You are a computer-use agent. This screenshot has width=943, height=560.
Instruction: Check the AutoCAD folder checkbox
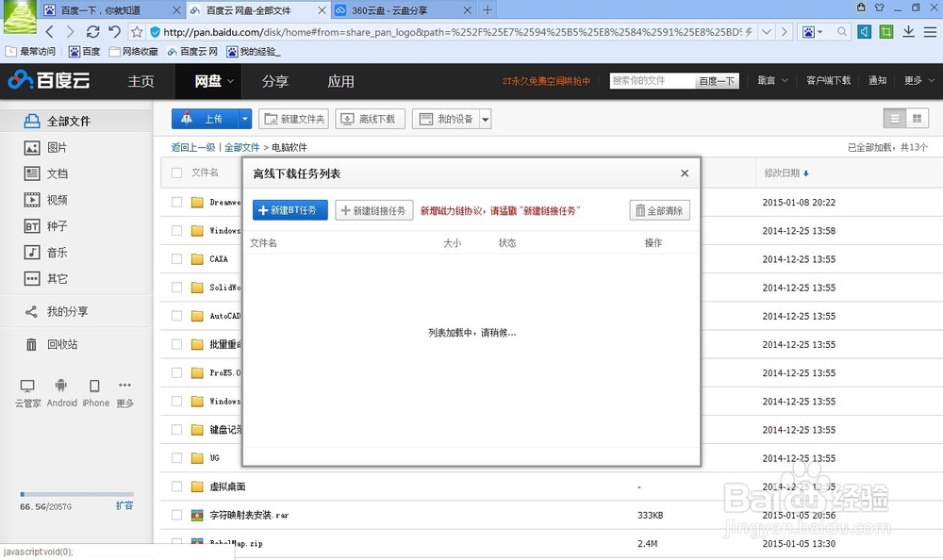(x=177, y=316)
